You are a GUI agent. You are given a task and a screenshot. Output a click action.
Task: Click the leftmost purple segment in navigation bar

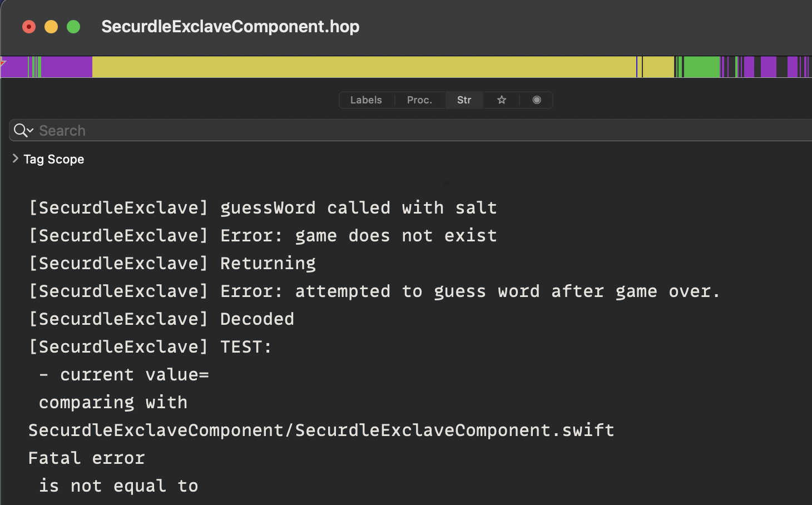pos(14,67)
